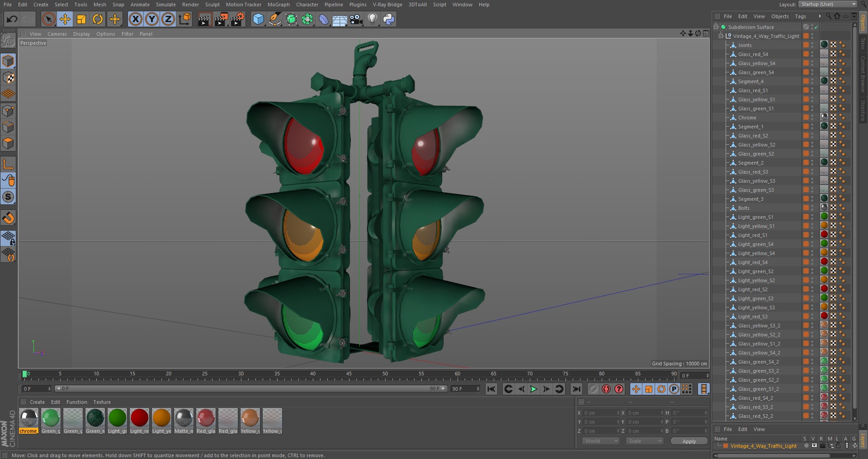Screen dimensions: 868x459
Task: Toggle Y axis lock
Action: tap(152, 19)
